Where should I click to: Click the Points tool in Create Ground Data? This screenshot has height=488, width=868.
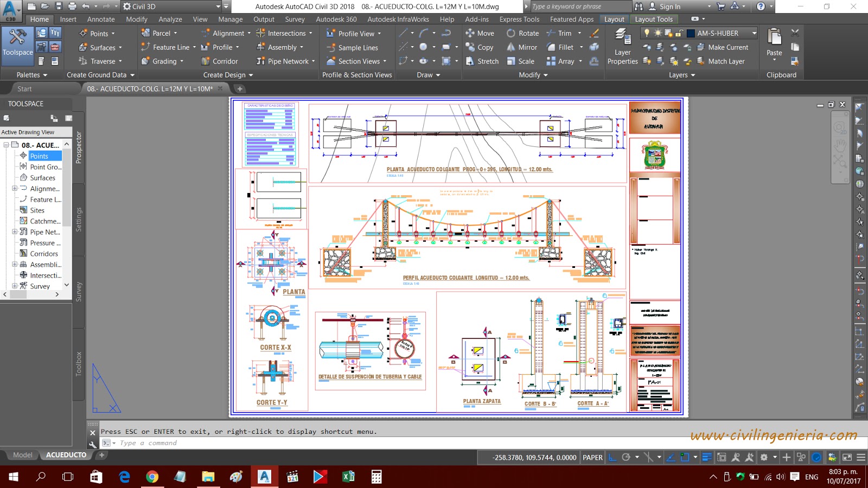click(98, 34)
